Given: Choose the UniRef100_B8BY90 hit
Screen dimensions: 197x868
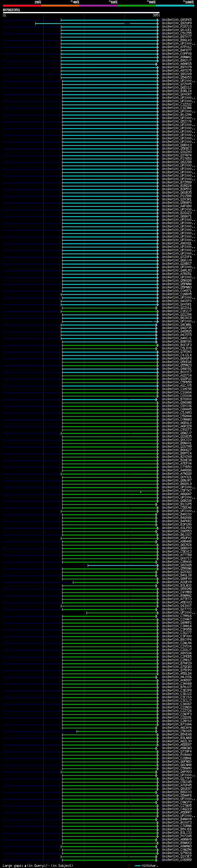Looking at the screenshot, I should 177,342.
